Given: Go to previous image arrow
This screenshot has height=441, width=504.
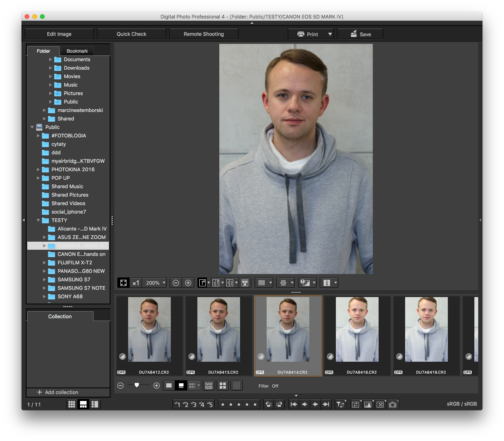Looking at the screenshot, I should click(x=304, y=404).
